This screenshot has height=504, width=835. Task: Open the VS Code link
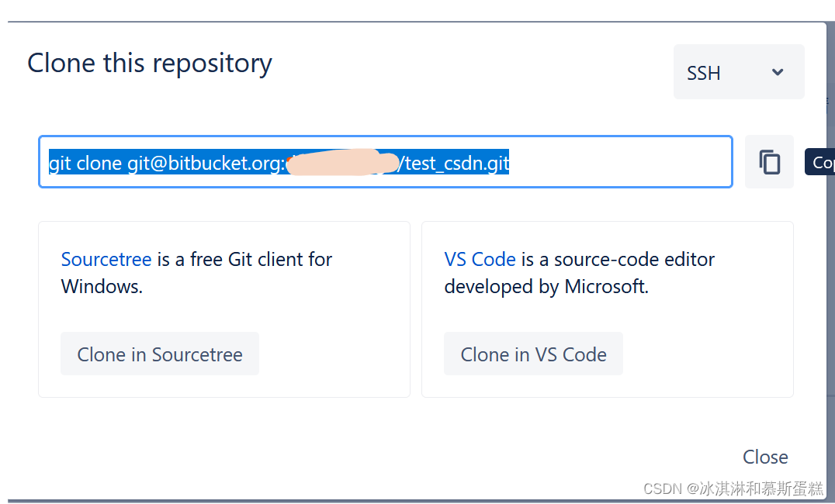click(480, 259)
